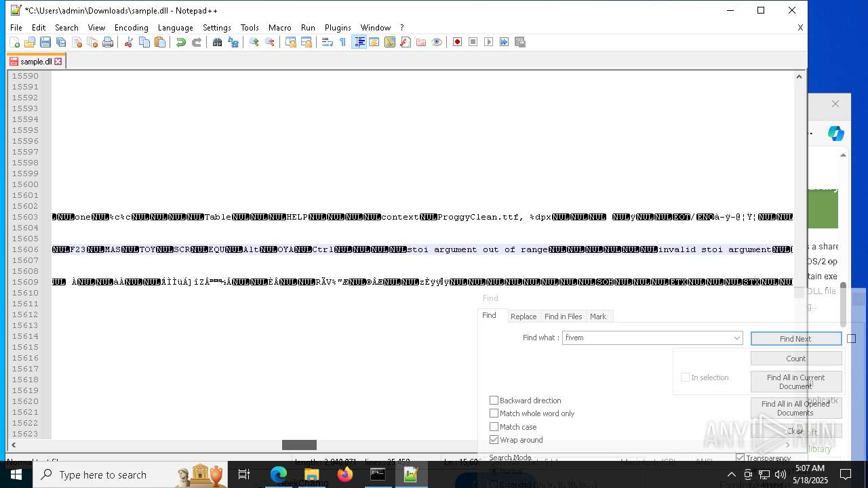The image size is (868, 488).
Task: Toggle the Indent Guide icon
Action: coord(359,42)
